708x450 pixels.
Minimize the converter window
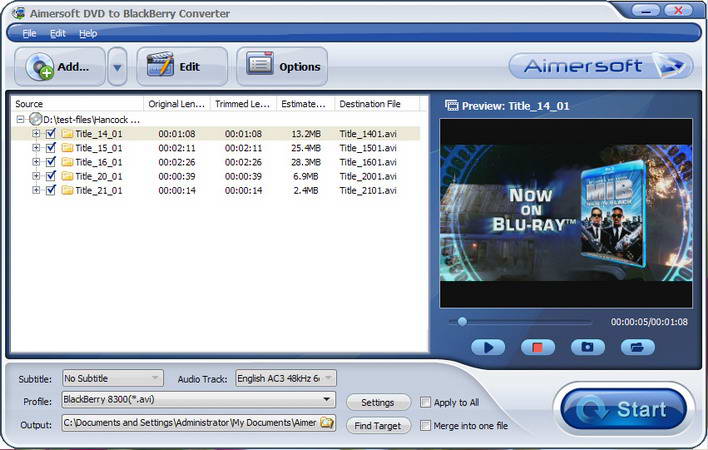[x=646, y=10]
